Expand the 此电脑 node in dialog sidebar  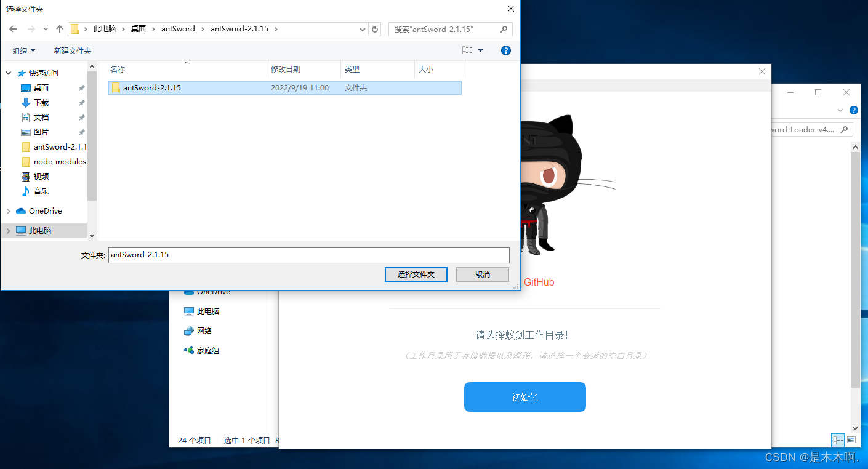[9, 231]
